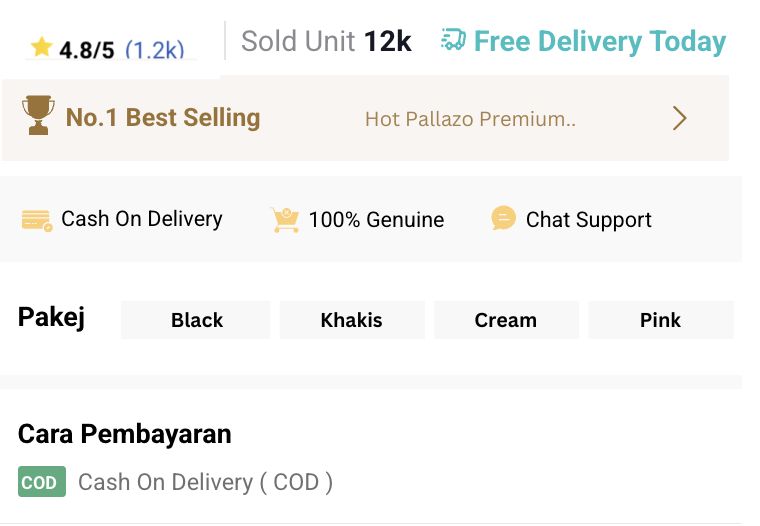Select Cash On Delivery ( COD ) payment

point(175,482)
